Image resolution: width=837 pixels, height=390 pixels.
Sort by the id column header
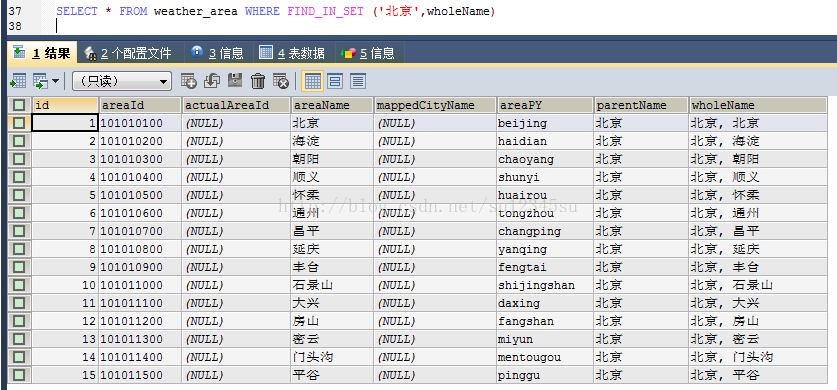click(65, 105)
